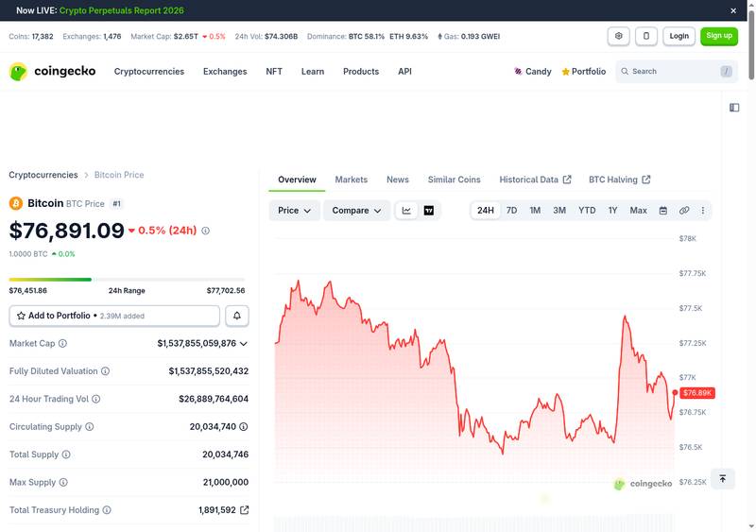The width and height of the screenshot is (756, 532).
Task: Select 24H chart range
Action: pos(486,211)
